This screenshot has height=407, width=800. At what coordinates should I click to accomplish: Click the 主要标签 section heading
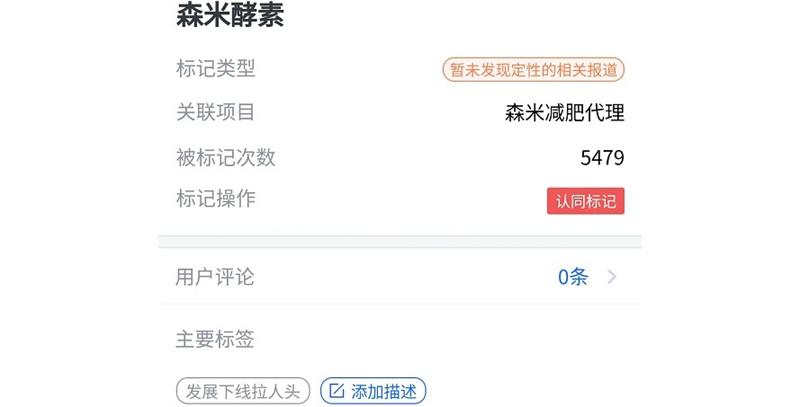pyautogui.click(x=215, y=339)
